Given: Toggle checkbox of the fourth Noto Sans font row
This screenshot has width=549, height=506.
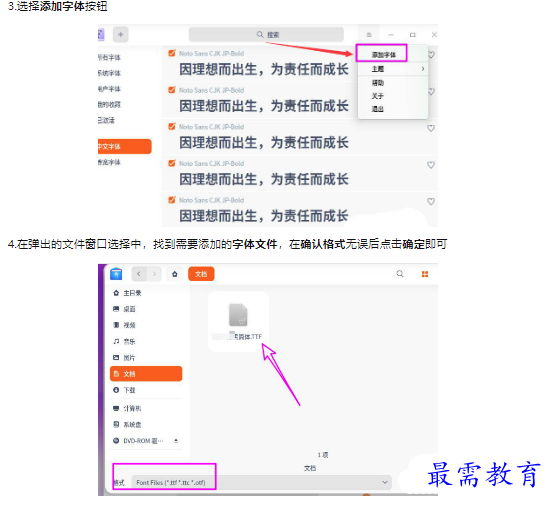Looking at the screenshot, I should (x=172, y=163).
